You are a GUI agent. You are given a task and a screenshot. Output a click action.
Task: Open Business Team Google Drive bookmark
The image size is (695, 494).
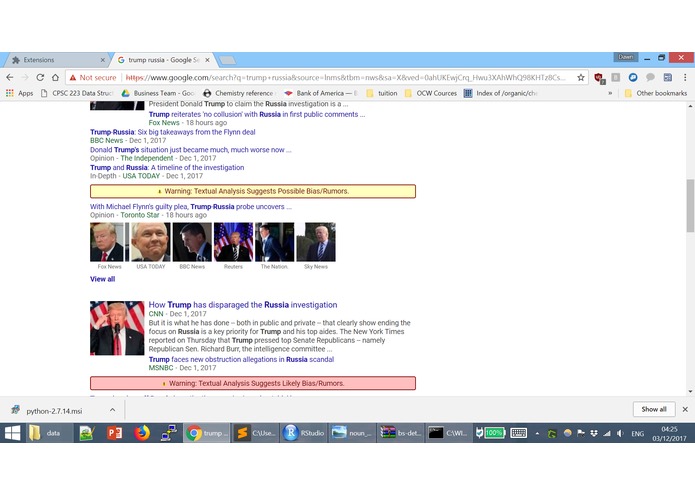[158, 93]
